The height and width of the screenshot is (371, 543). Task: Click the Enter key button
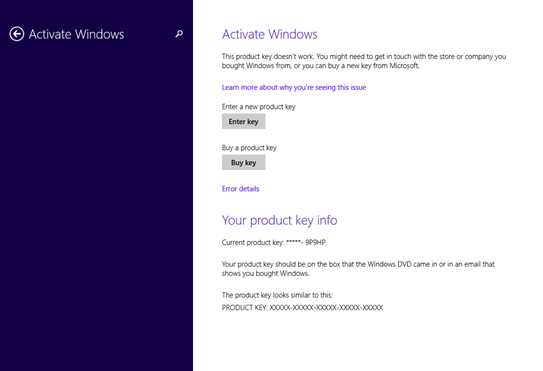(243, 122)
